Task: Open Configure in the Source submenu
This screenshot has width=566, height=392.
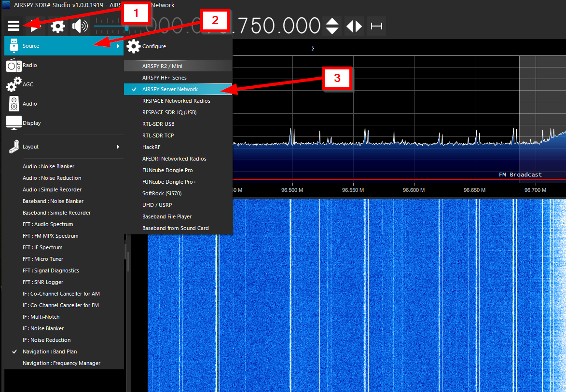Action: [153, 46]
